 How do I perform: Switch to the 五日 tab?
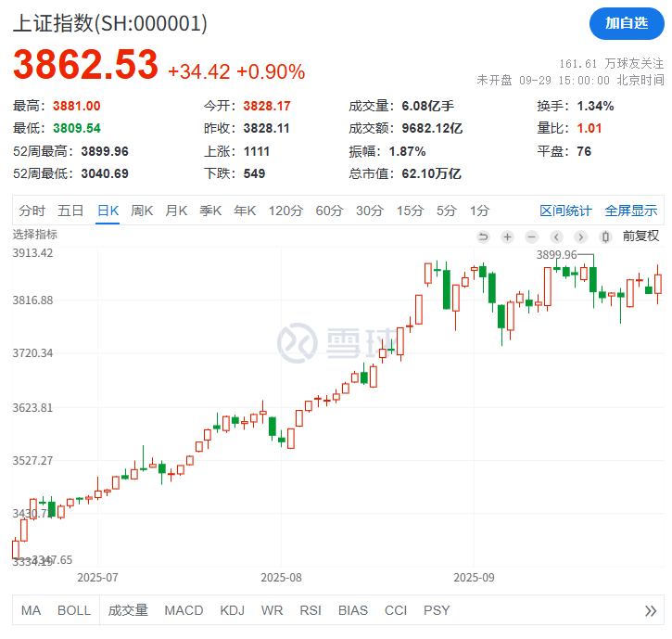click(x=70, y=211)
